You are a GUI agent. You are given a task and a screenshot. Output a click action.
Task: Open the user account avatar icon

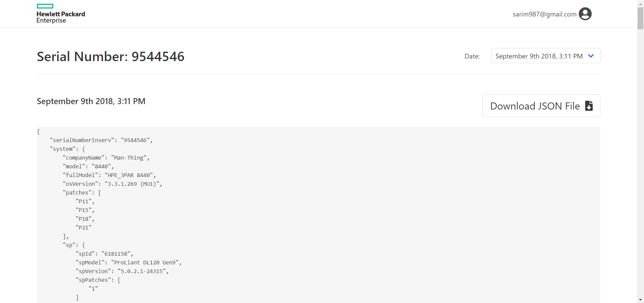click(585, 14)
